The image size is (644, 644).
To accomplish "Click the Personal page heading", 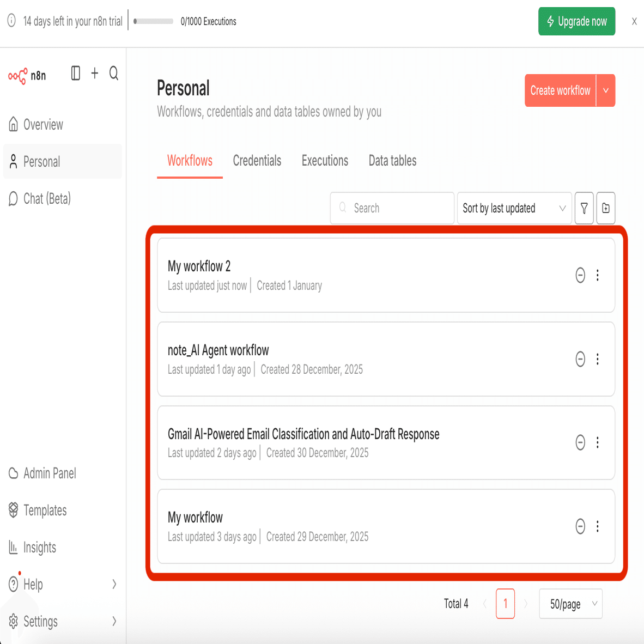I will click(x=183, y=88).
